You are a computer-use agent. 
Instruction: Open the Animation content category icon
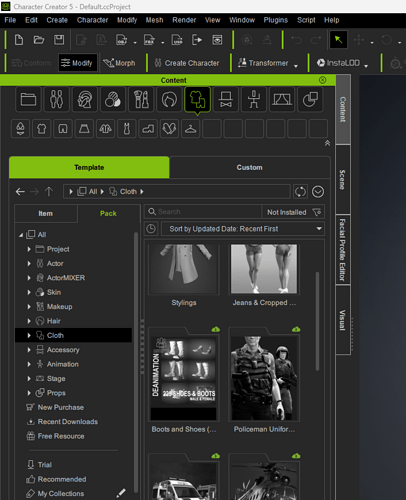pos(254,99)
